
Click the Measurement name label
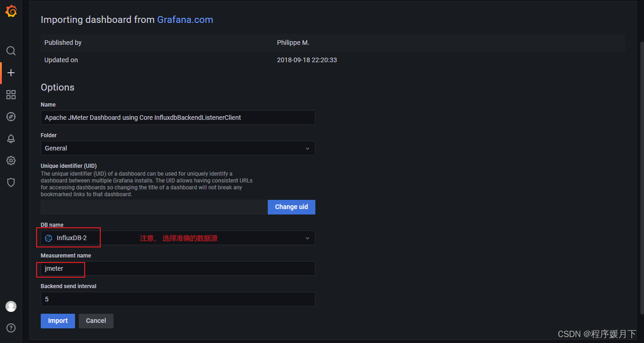[x=66, y=256]
